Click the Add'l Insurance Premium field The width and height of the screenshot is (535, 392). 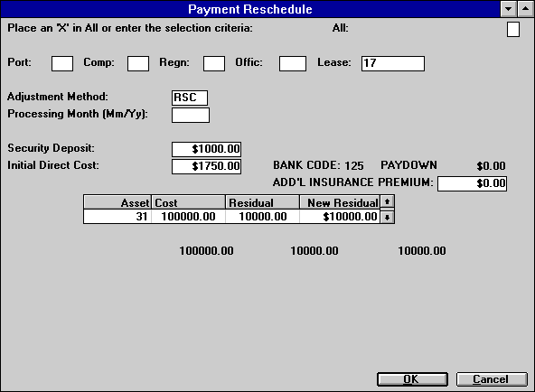tap(473, 183)
